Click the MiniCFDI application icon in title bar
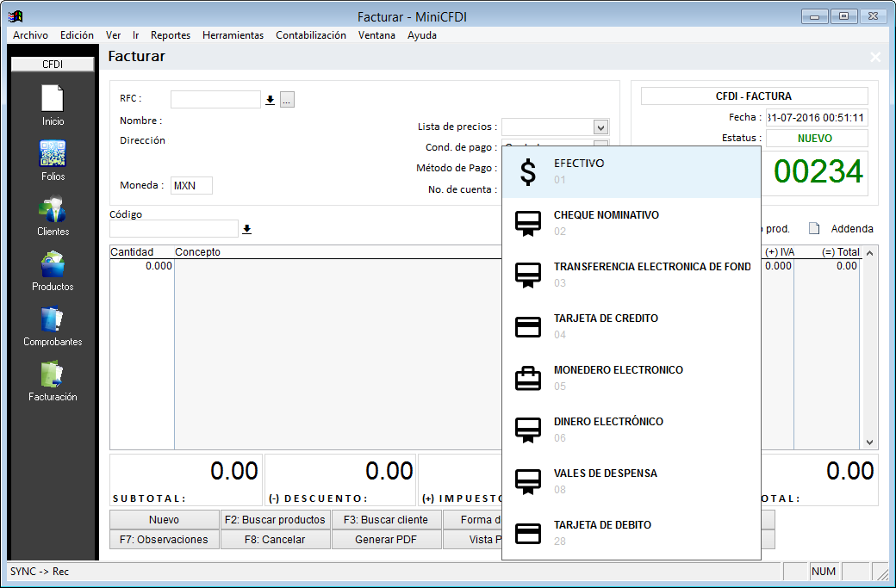Screen dimensions: 896x588 pos(16,16)
